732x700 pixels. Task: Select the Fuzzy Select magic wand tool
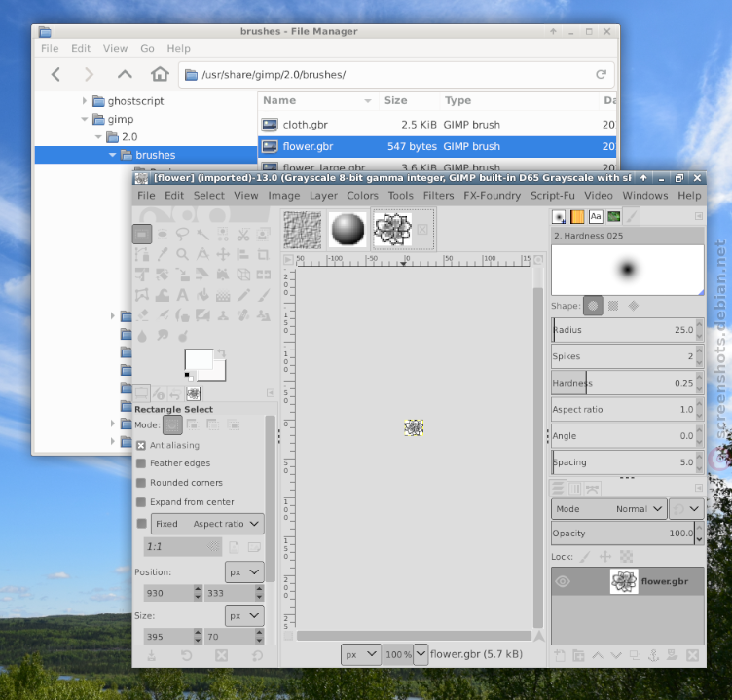[x=202, y=234]
